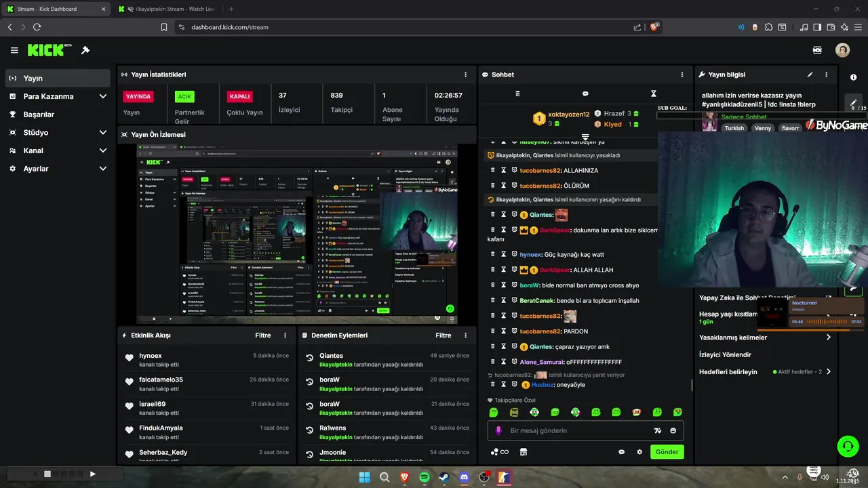Open Discord from the taskbar
Image resolution: width=868 pixels, height=488 pixels.
[464, 477]
